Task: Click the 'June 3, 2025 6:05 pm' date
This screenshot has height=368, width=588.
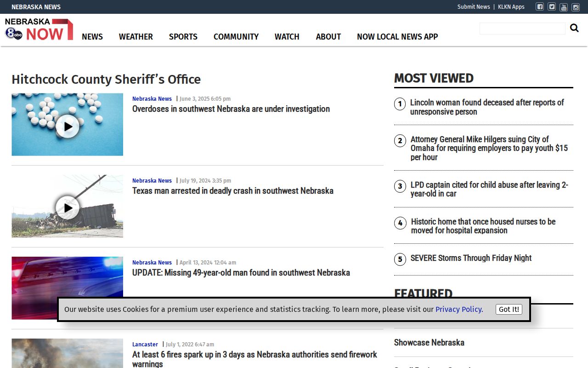Action: point(205,99)
